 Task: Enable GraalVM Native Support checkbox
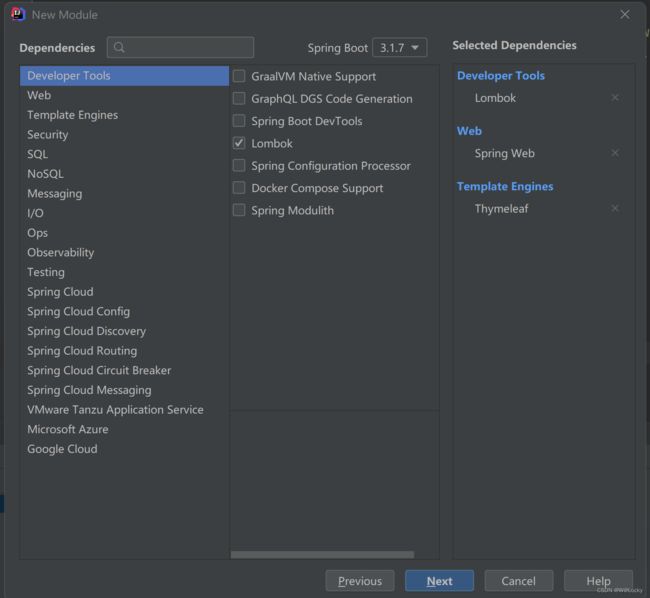pyautogui.click(x=239, y=76)
